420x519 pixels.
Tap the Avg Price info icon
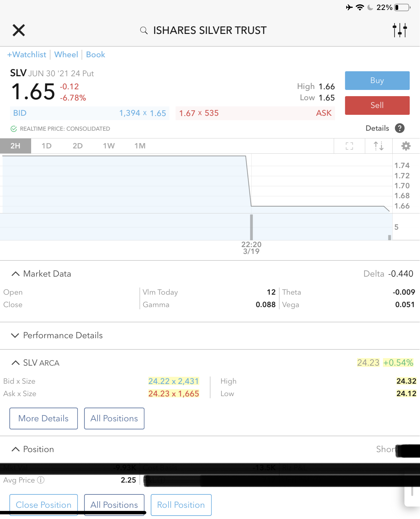click(41, 480)
